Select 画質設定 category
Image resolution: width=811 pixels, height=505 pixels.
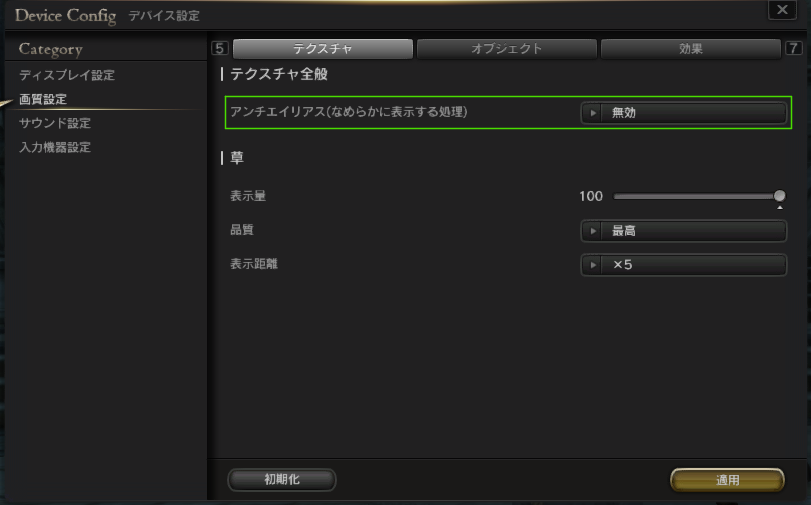pyautogui.click(x=43, y=99)
